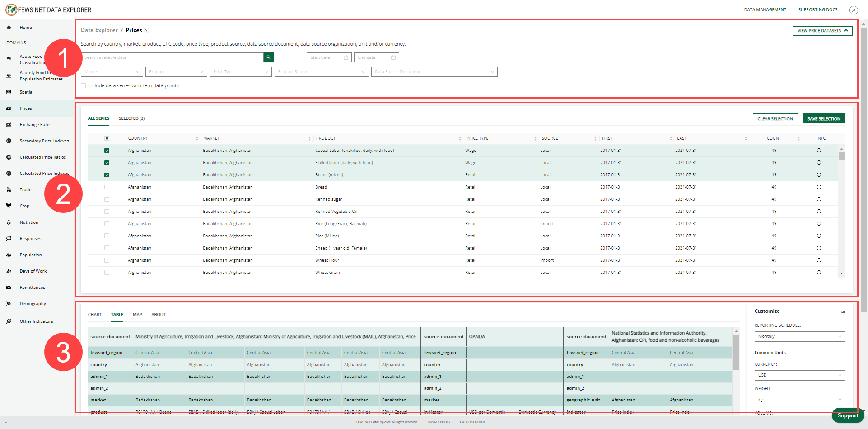Open the Reporting Schedule dropdown showing Monthly
Viewport: 868px width, 429px height.
click(x=799, y=336)
